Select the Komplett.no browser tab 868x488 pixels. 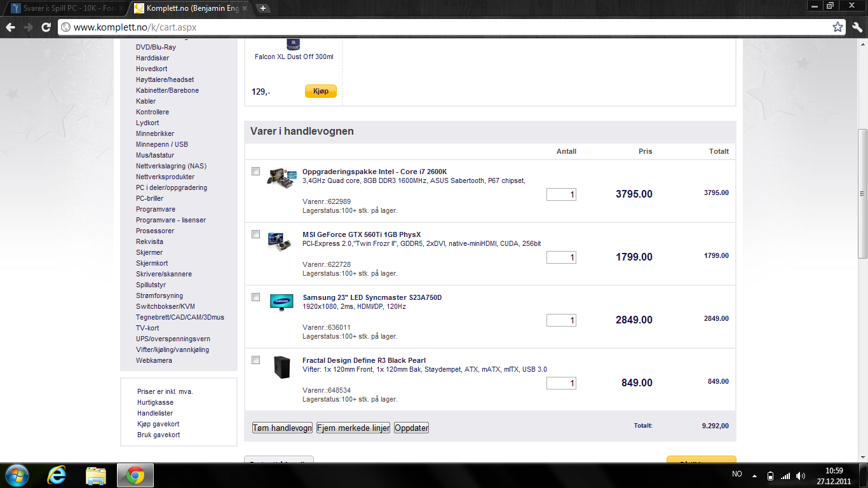click(x=191, y=9)
